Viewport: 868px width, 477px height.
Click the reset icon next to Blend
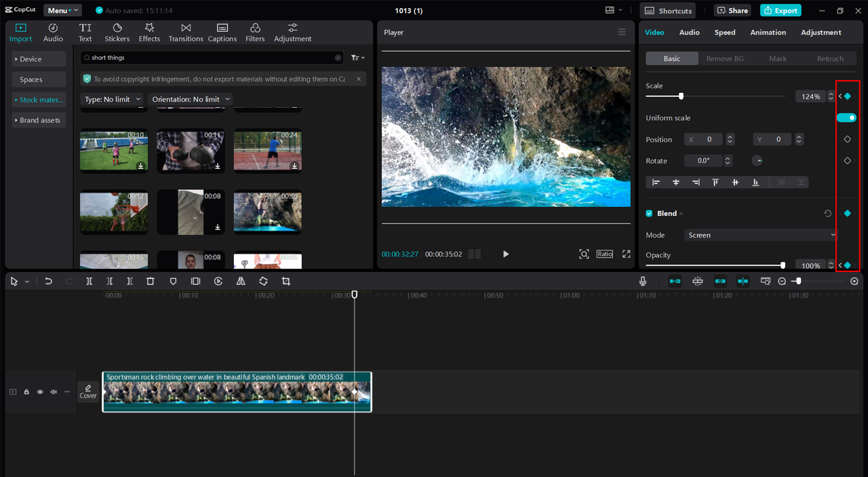point(828,213)
